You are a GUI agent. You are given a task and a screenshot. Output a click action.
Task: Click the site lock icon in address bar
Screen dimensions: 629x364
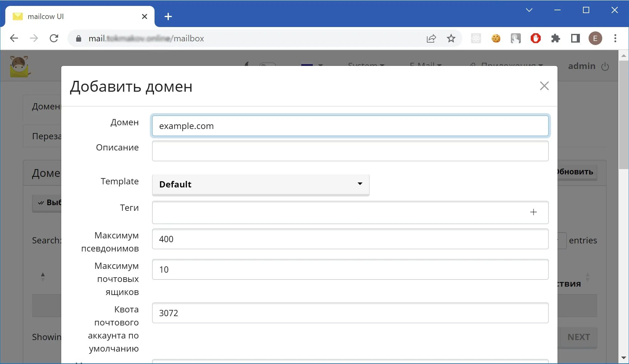pos(79,39)
